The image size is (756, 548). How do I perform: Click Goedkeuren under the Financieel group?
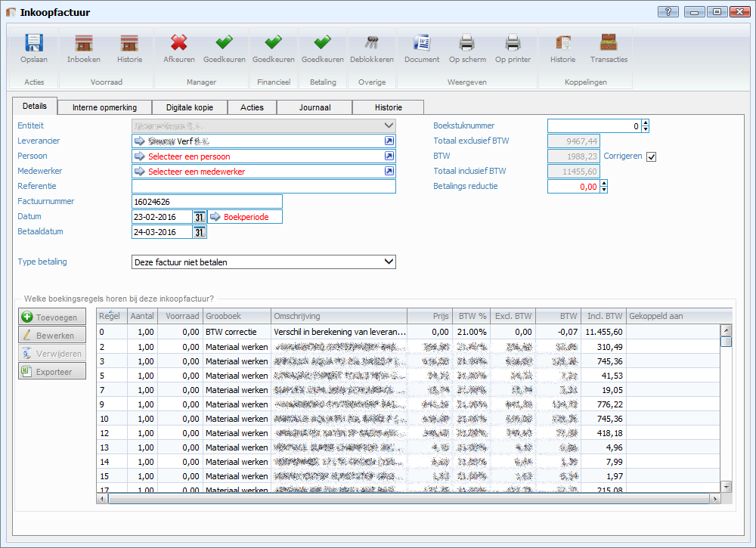pyautogui.click(x=273, y=43)
